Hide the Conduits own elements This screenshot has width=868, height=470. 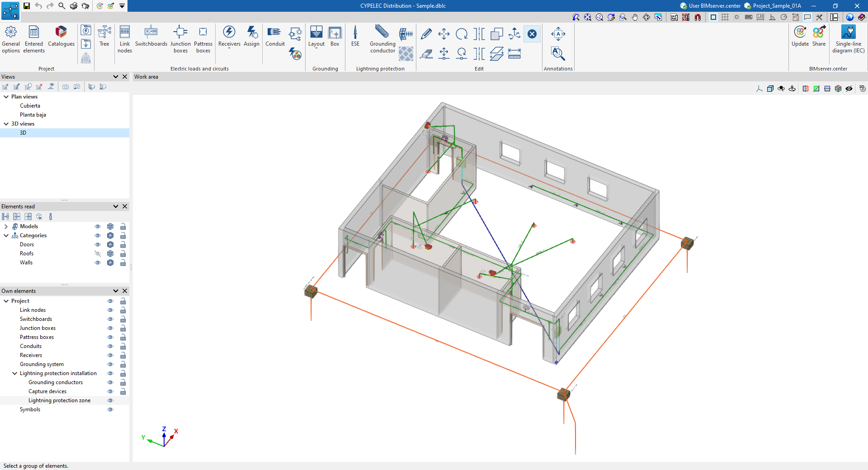coord(110,346)
